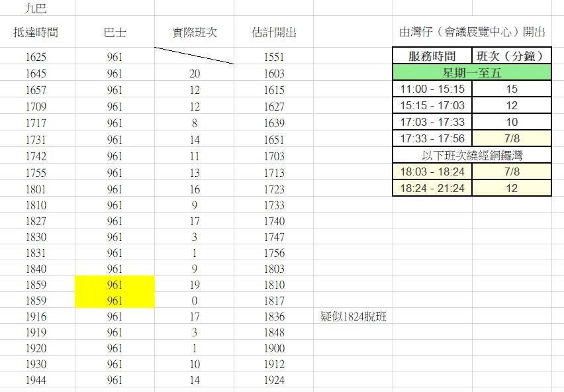The height and width of the screenshot is (392, 564).
Task: Click the 由灣仔（會議展覽中心）開出 title cell
Action: 472,32
